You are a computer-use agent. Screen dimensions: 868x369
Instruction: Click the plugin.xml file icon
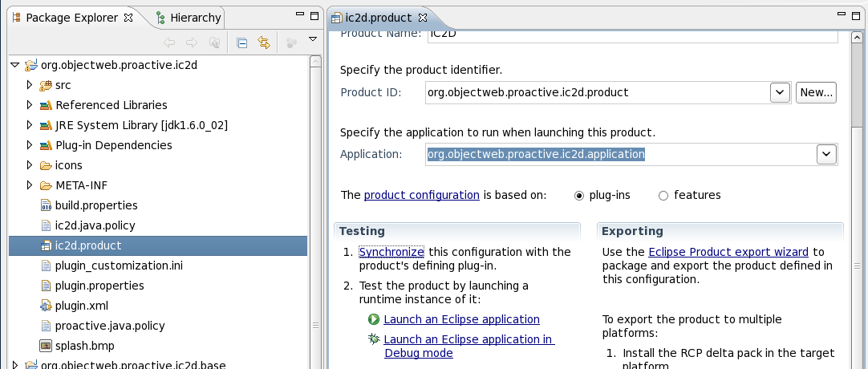point(47,306)
